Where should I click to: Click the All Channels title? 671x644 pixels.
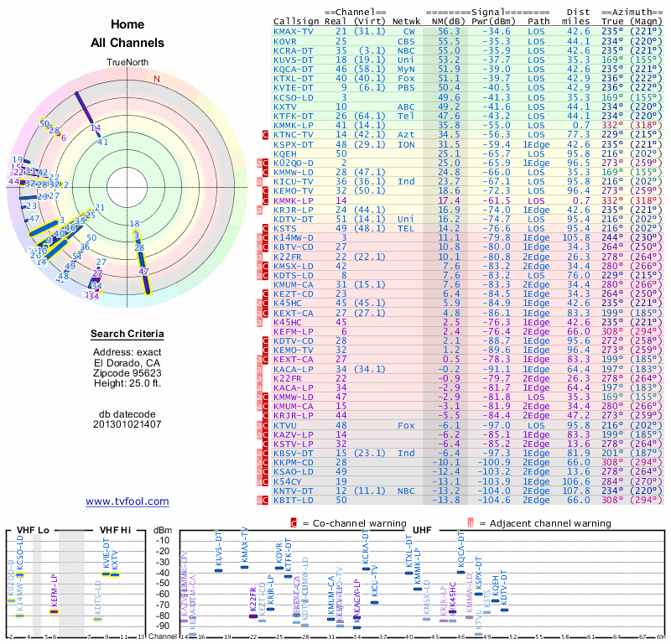[x=127, y=43]
